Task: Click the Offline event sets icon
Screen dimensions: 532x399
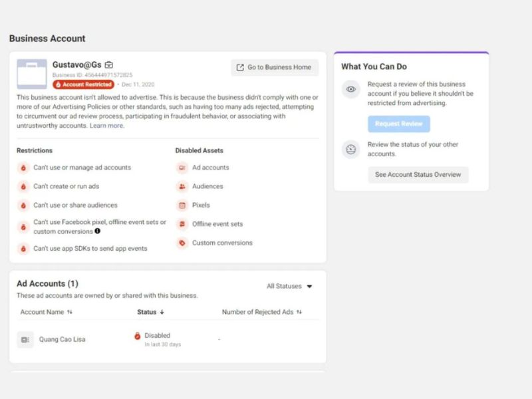Action: [x=182, y=224]
